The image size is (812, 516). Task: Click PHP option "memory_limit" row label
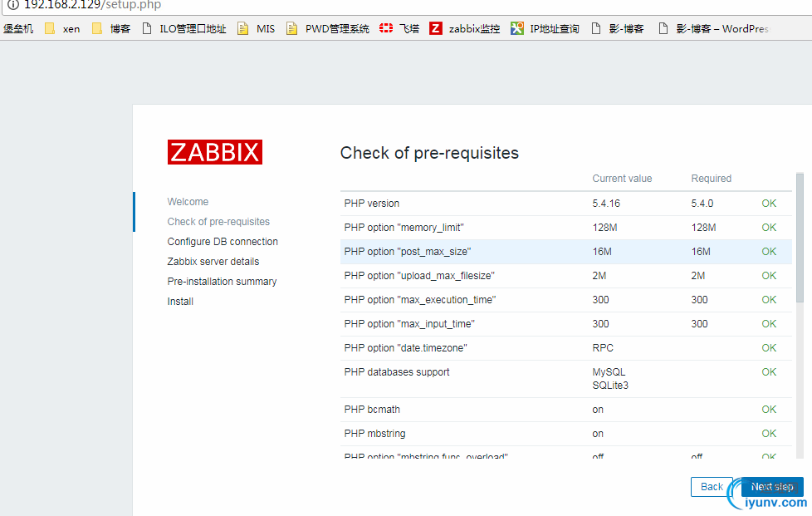(x=404, y=228)
